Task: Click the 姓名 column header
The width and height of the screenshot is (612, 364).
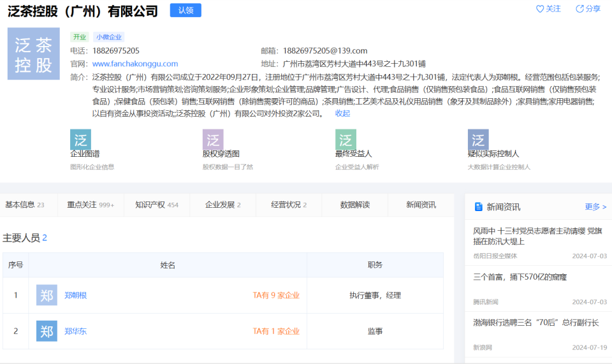Action: [x=168, y=265]
